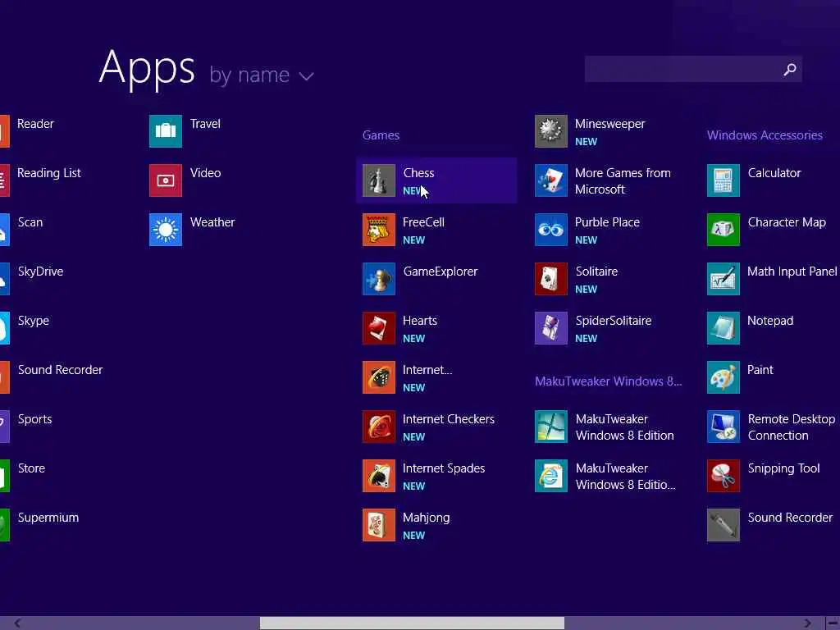Open Windows Accessories Sound Recorder microphone icon
The height and width of the screenshot is (630, 840).
pos(724,526)
